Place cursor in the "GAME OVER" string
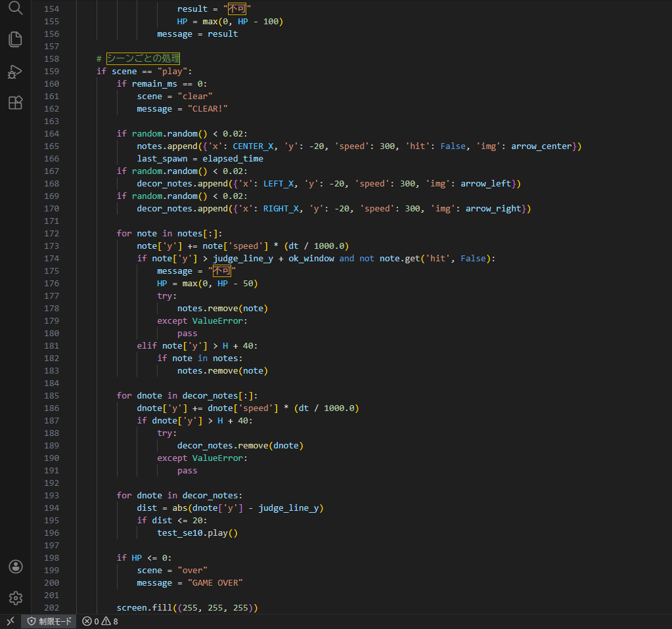Viewport: 672px width, 629px height. [x=215, y=582]
